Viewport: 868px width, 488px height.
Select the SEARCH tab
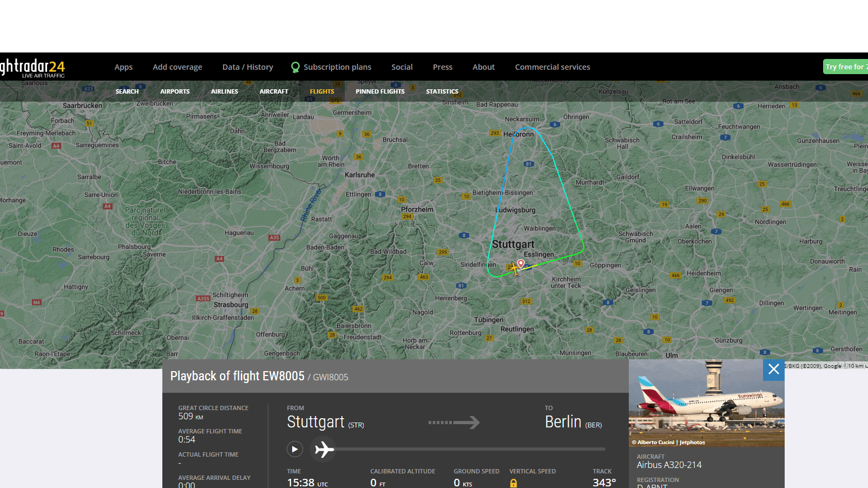click(x=127, y=91)
